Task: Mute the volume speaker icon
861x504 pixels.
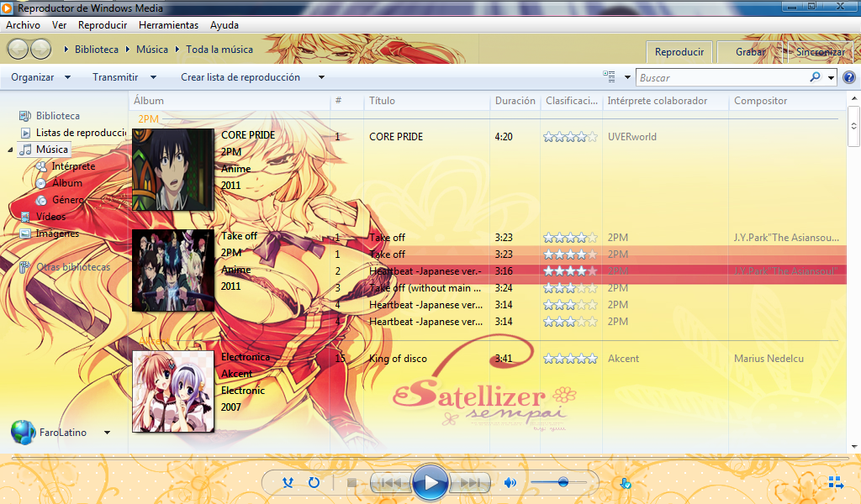Action: click(510, 483)
